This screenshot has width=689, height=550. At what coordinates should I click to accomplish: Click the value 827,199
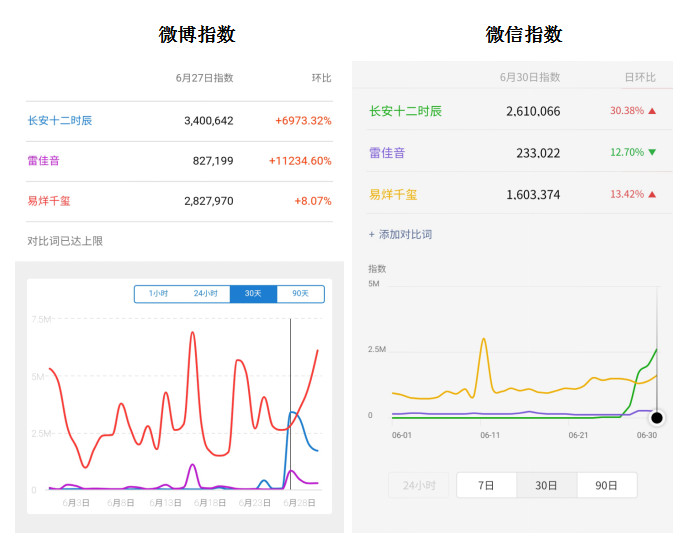pos(213,161)
